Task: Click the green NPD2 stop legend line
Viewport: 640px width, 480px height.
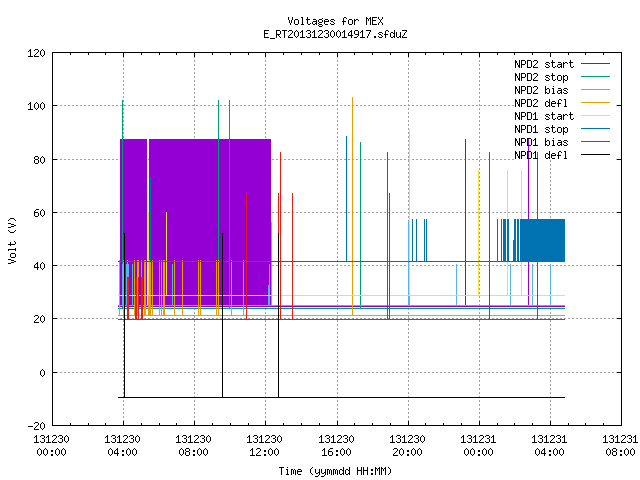Action: [595, 77]
